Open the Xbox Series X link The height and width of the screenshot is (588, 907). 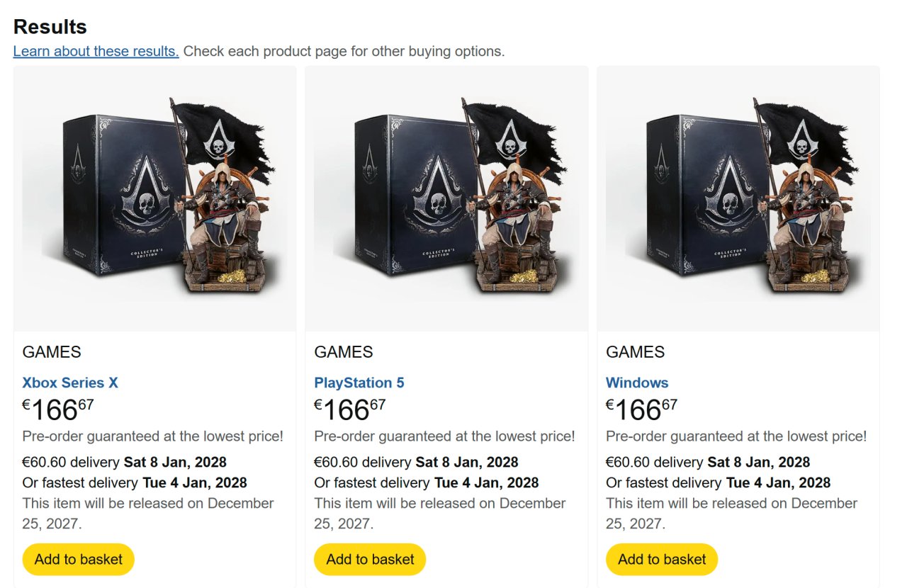[70, 383]
